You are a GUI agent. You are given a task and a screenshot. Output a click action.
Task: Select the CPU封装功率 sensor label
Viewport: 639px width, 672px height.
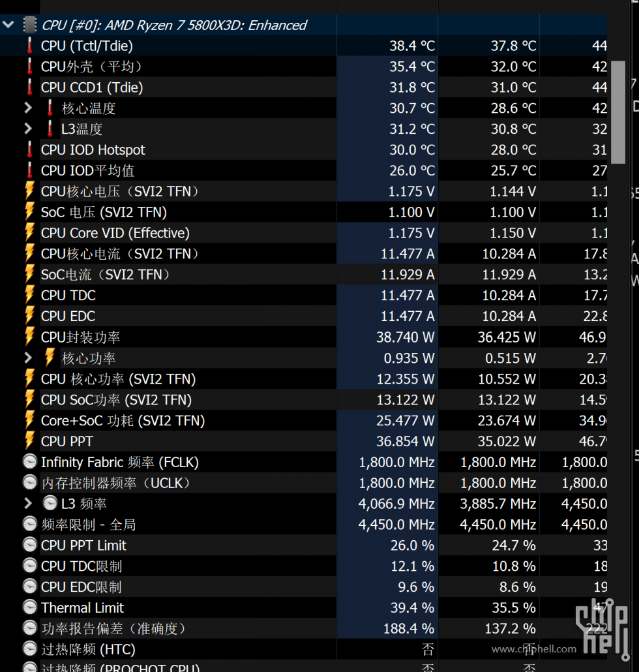point(80,337)
